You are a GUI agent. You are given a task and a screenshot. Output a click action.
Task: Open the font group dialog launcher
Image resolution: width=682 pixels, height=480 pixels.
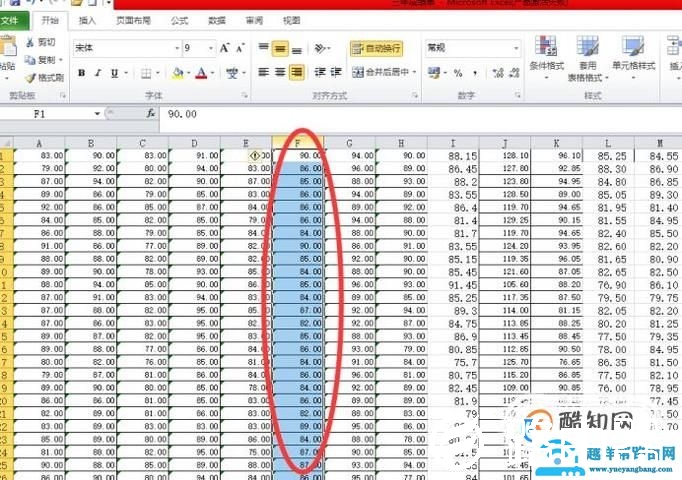244,95
